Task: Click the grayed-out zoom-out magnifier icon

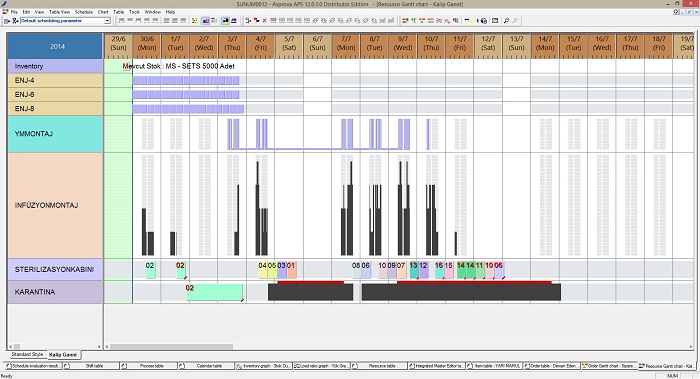Action: [515, 21]
